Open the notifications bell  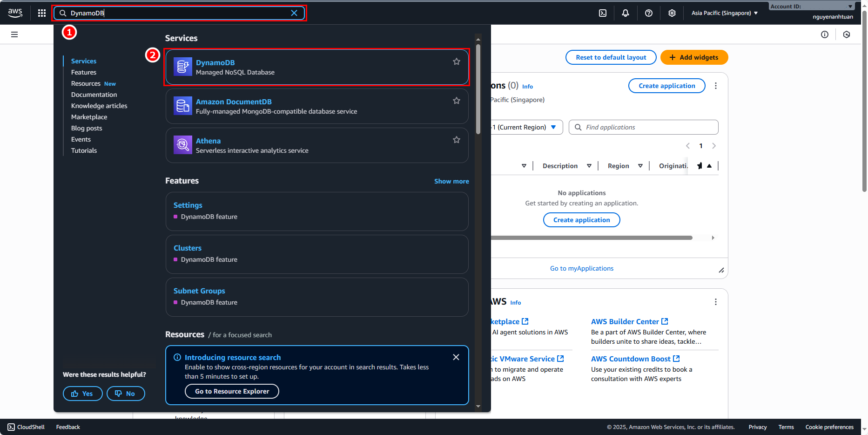point(626,13)
